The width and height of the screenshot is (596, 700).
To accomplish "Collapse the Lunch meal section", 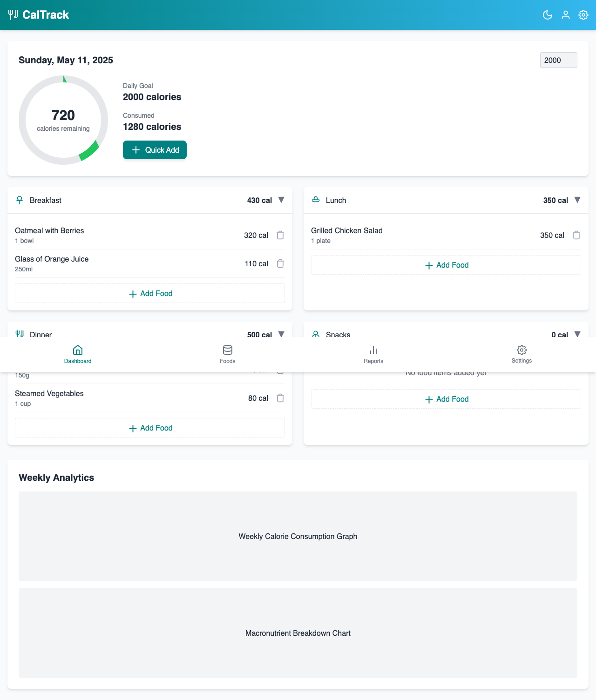I will pos(577,200).
